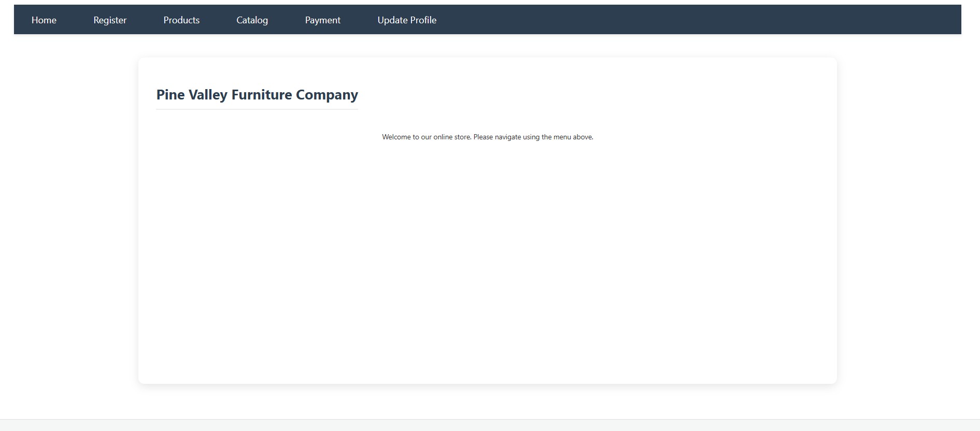Screen dimensions: 980x431
Task: Select Update Profile in navigation bar
Action: (x=407, y=20)
